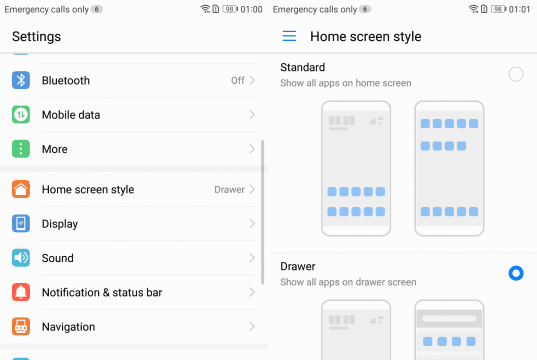Open Bluetooth settings via its chevron
537x360 pixels.
pos(252,80)
